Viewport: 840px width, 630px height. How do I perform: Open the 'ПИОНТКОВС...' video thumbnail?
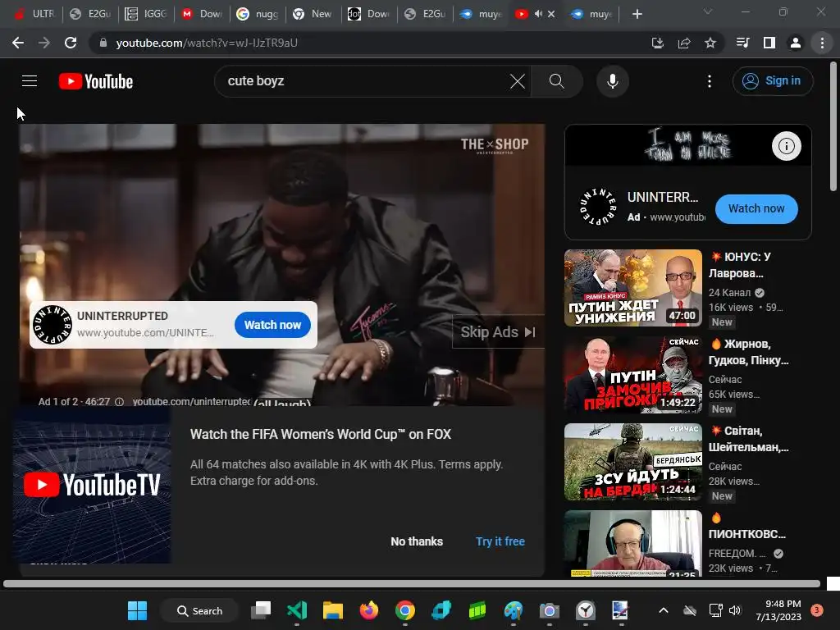point(632,543)
